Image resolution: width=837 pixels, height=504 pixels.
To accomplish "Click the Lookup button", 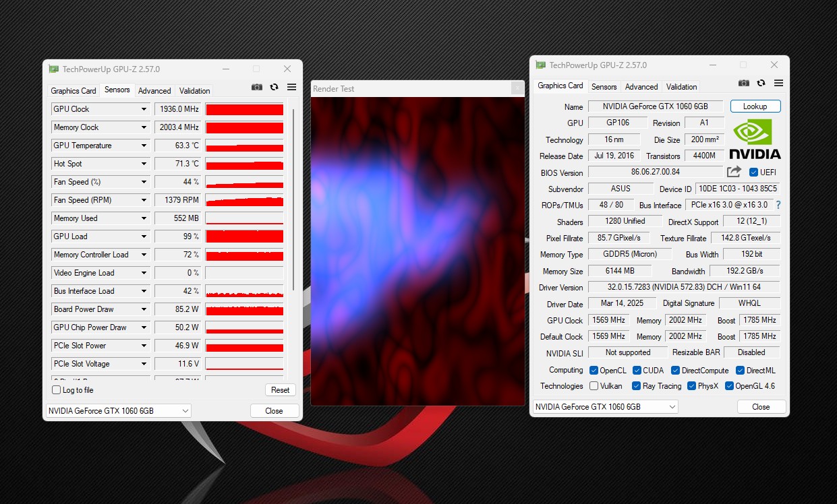I will point(755,106).
